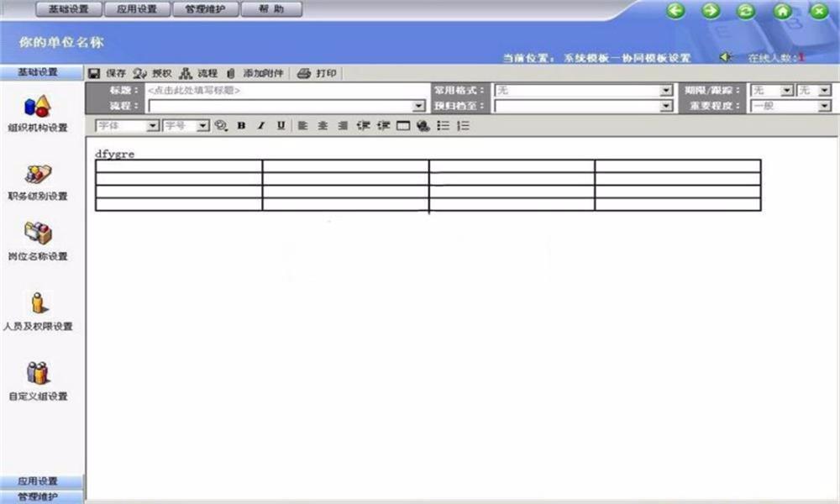This screenshot has width=840, height=504.
Task: Expand the 预归档至 dropdown
Action: pos(666,106)
